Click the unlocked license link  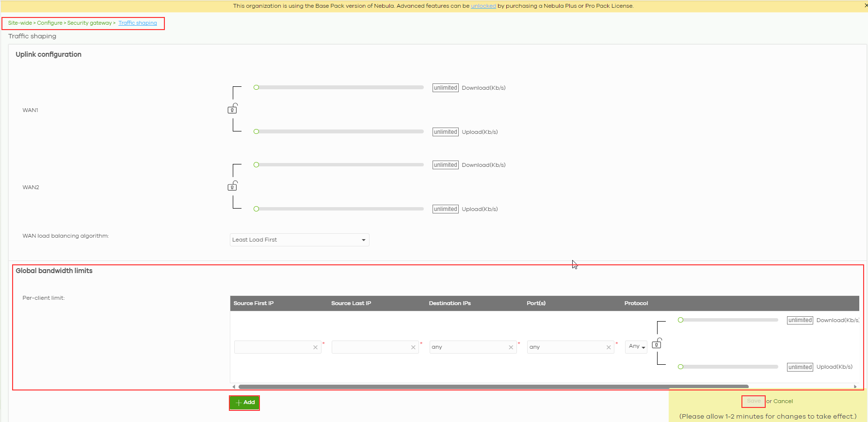[x=483, y=6]
